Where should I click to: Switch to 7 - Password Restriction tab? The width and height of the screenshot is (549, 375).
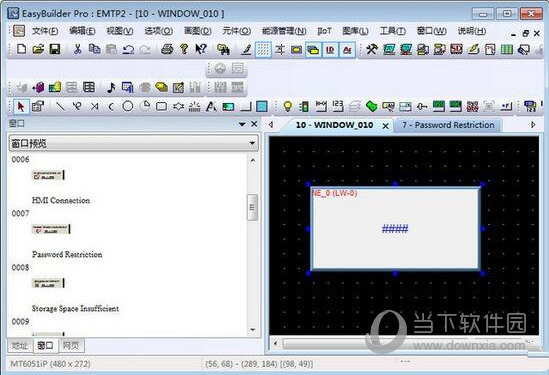tap(448, 125)
